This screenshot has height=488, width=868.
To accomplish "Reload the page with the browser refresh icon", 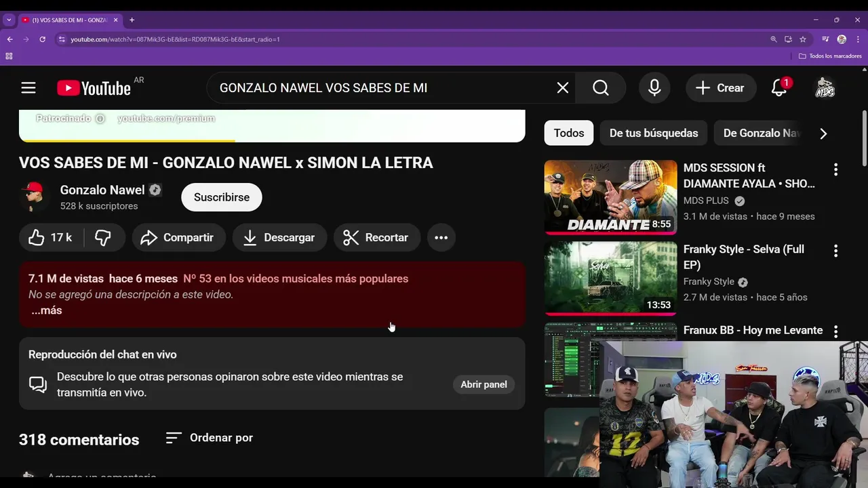I will [42, 39].
